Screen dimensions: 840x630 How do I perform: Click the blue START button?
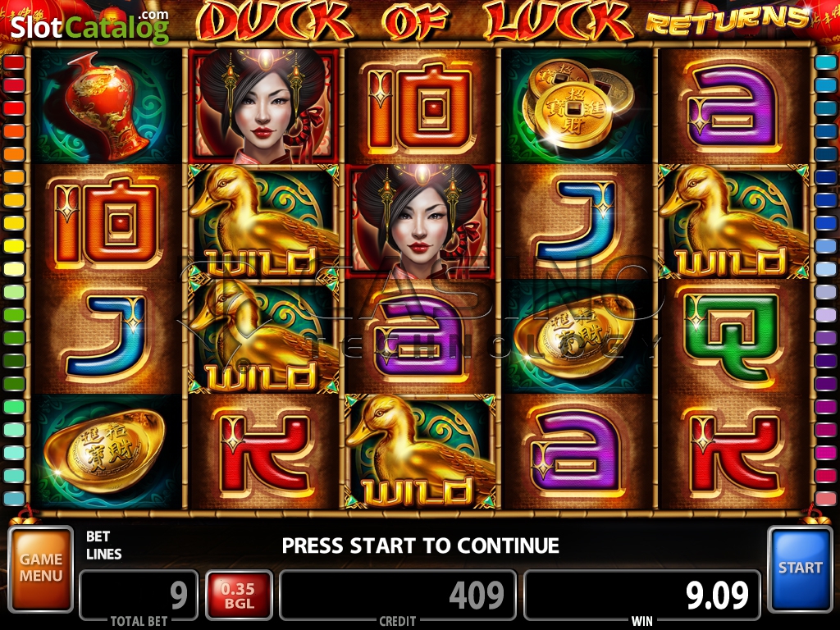(x=800, y=569)
